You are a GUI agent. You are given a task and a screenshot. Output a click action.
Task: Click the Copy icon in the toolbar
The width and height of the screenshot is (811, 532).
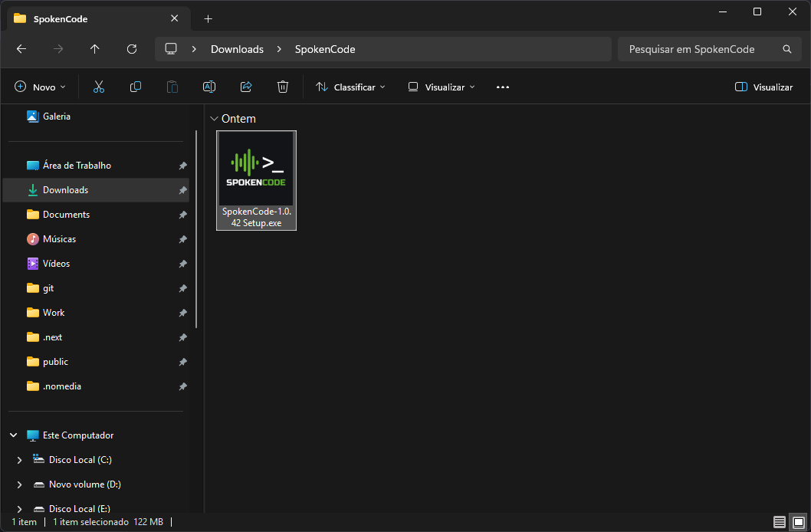pos(135,87)
